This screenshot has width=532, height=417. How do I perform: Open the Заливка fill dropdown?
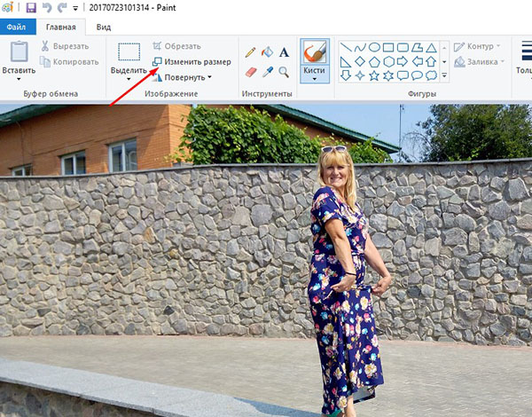pyautogui.click(x=479, y=62)
